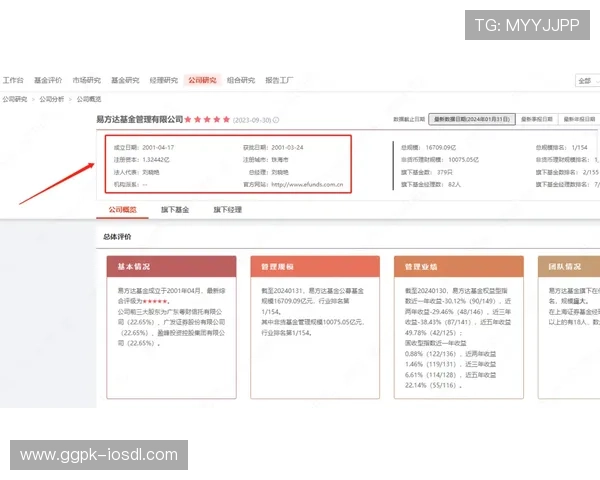This screenshot has width=600, height=480.
Task: Open the 组合研究 menu
Action: coord(241,80)
